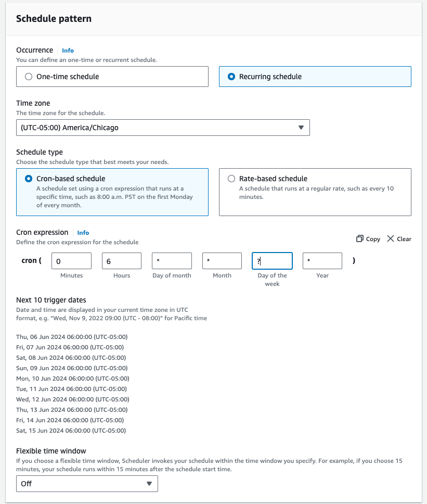Clear the cron expression fields
This screenshot has width=427, height=504.
[x=399, y=238]
